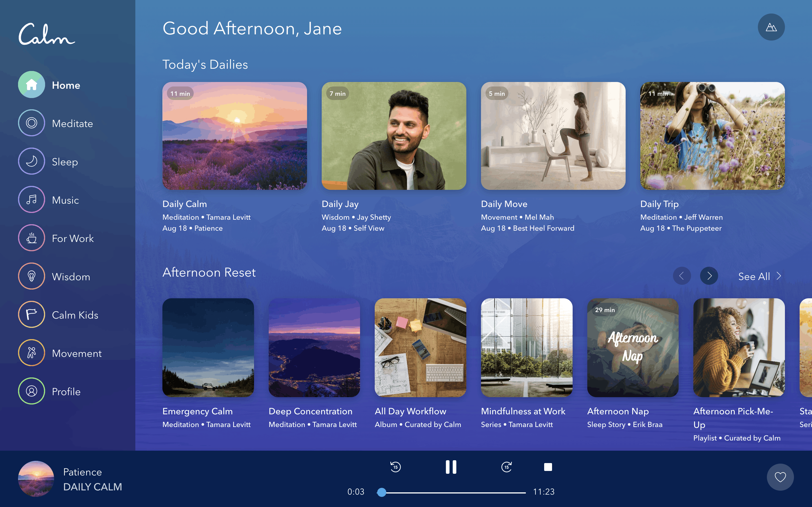Stop the current session playback
This screenshot has height=507, width=812.
pos(548,467)
